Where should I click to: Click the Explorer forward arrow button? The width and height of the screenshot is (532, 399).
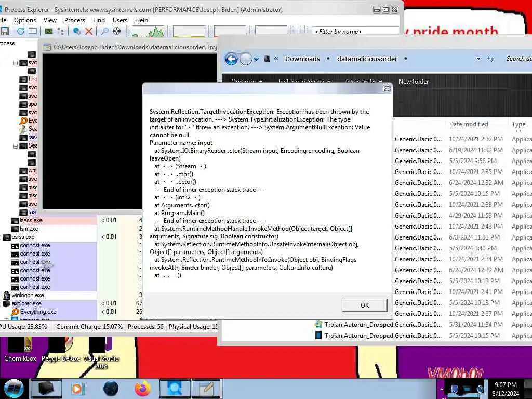click(246, 59)
